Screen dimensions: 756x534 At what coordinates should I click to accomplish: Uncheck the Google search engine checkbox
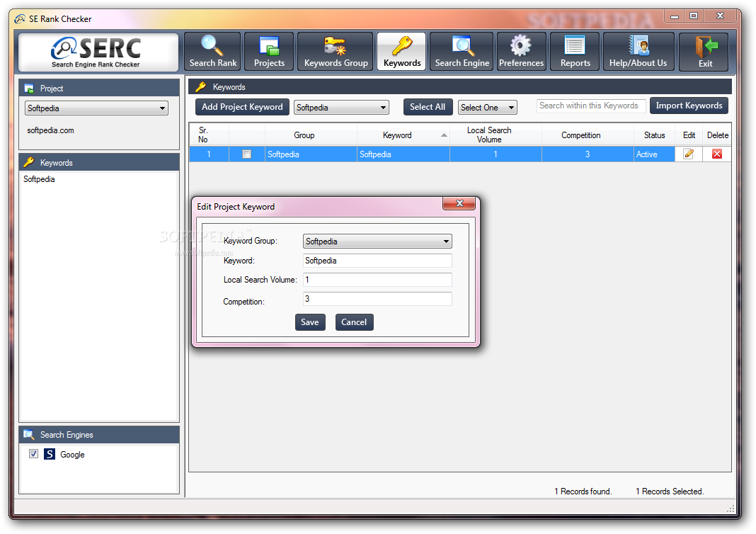(33, 454)
